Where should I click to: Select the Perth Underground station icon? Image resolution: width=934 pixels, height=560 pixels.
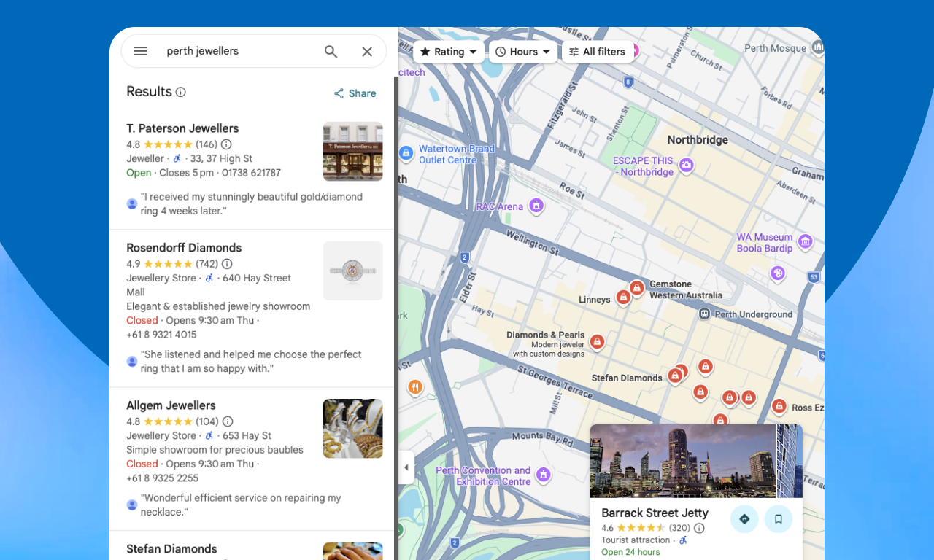click(x=704, y=314)
